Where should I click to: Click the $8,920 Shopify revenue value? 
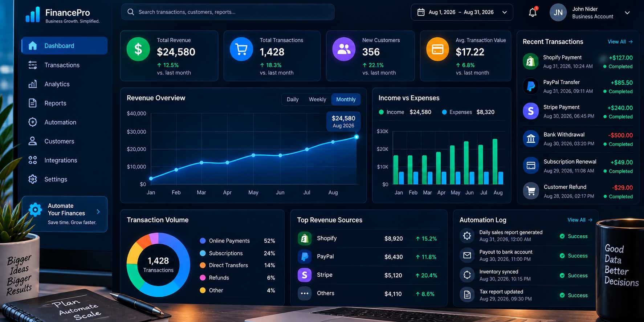(x=394, y=239)
